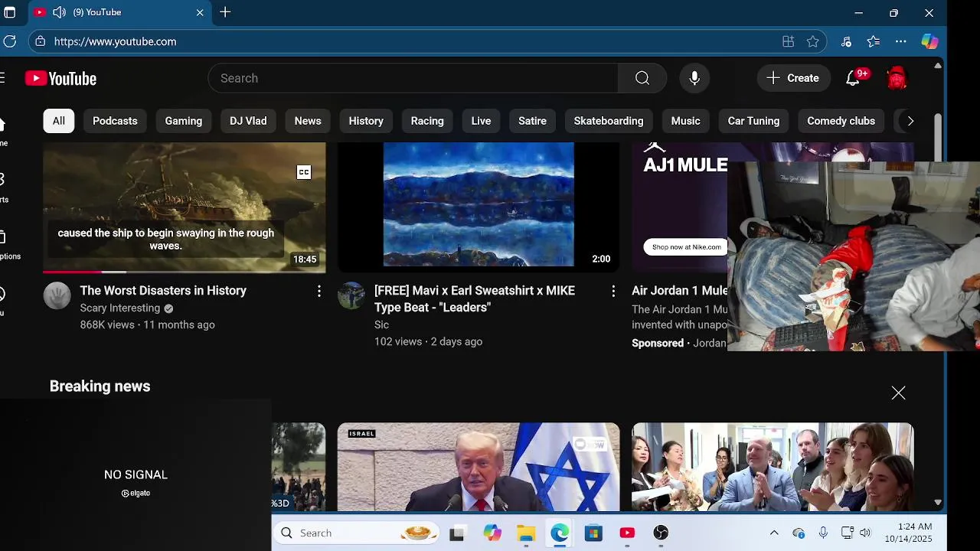The height and width of the screenshot is (551, 980).
Task: Open Edge Settings and more menu
Action: (x=901, y=41)
